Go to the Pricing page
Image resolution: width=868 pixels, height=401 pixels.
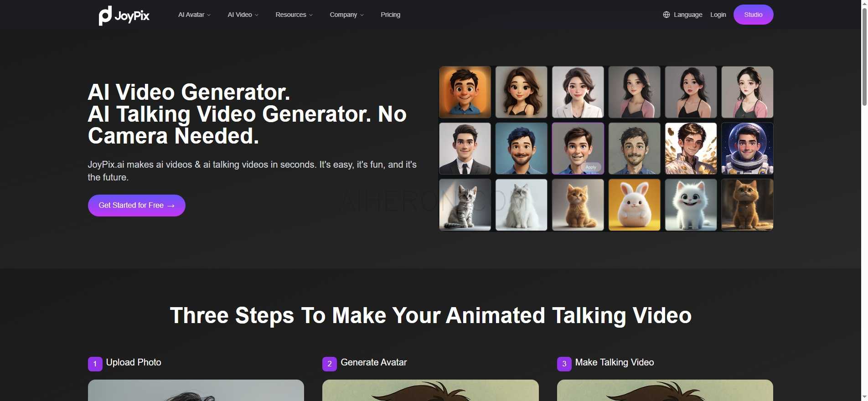[391, 15]
